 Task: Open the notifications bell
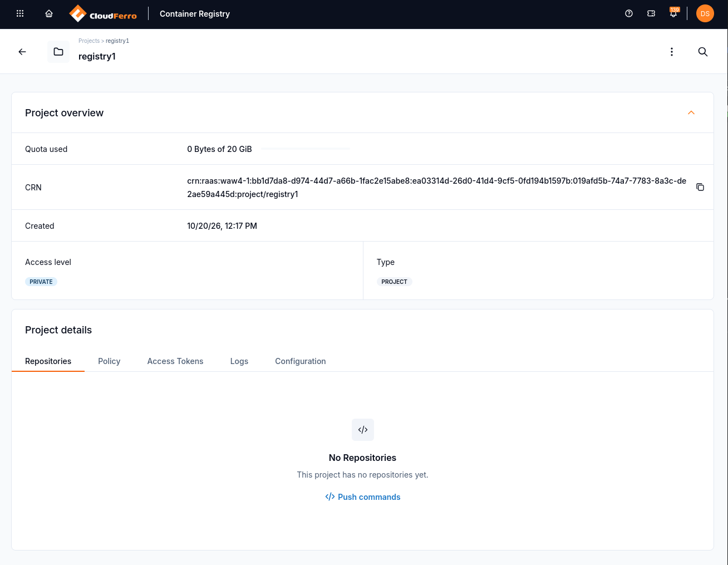point(673,13)
